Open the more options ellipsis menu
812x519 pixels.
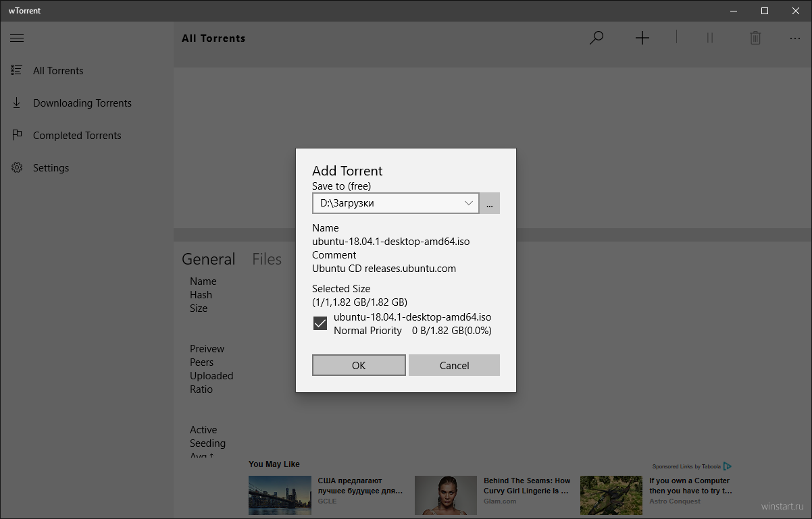click(x=795, y=38)
